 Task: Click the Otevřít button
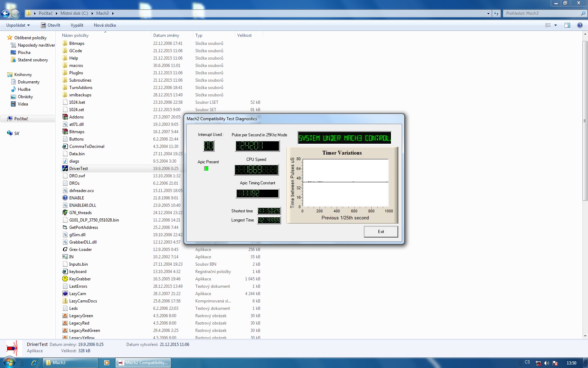51,25
